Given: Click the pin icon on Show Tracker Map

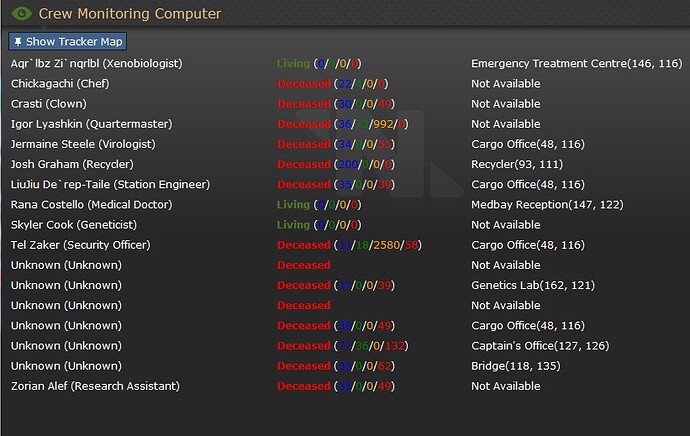Looking at the screenshot, I should [x=18, y=42].
